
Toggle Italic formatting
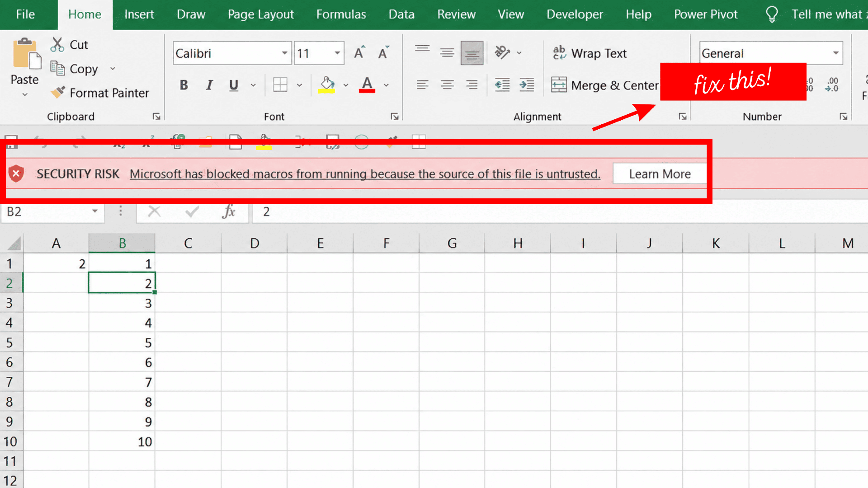[x=209, y=84]
